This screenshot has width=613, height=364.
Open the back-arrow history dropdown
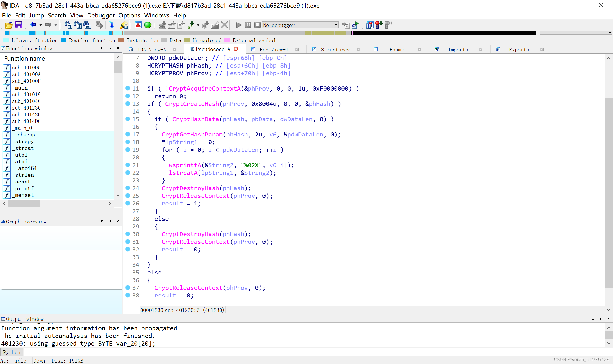tap(41, 25)
